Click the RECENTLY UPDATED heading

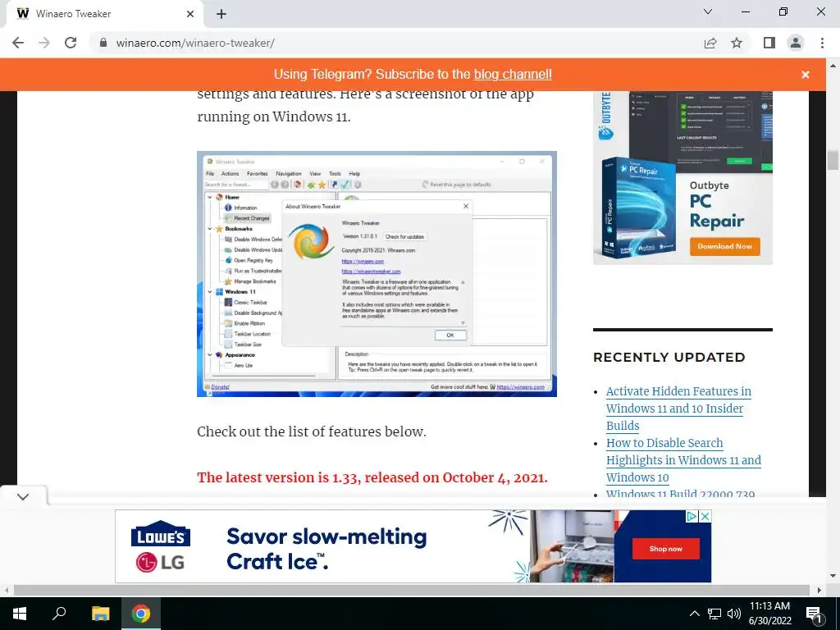pos(669,358)
